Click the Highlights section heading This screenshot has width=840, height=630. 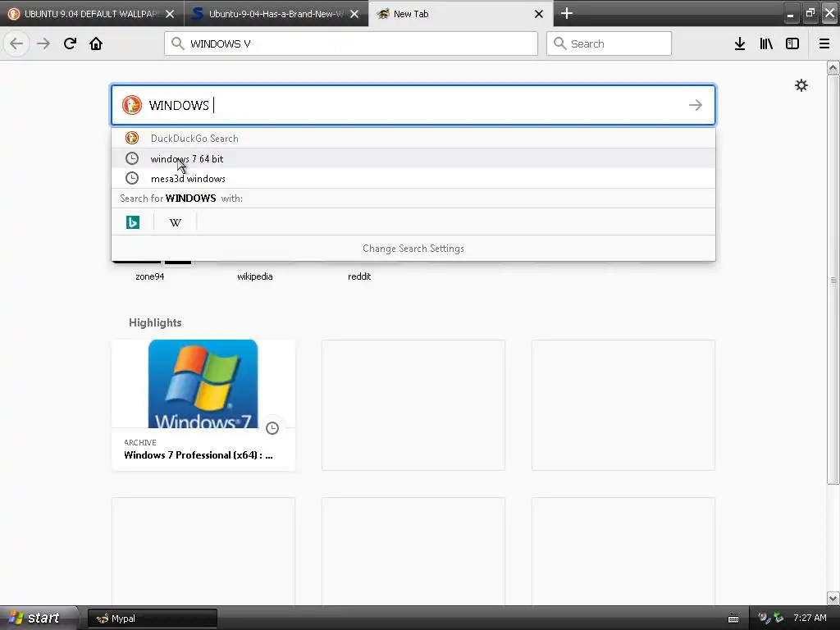click(x=155, y=322)
